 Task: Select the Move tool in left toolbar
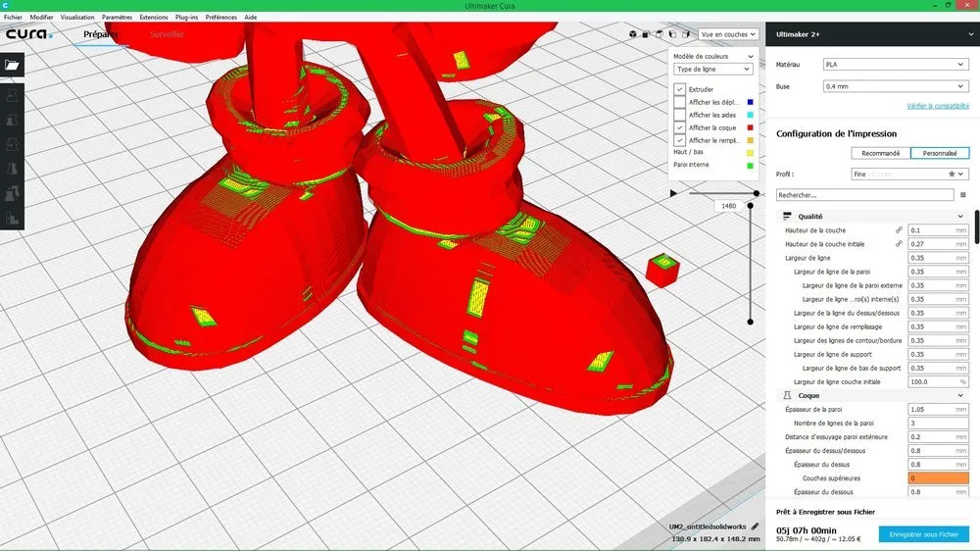(12, 96)
